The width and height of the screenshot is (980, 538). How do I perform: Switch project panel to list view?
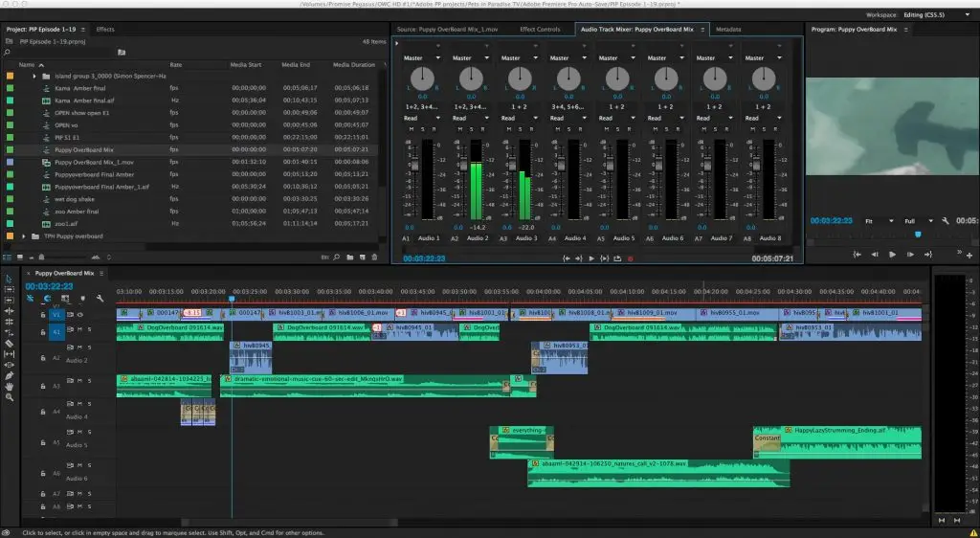click(x=8, y=257)
